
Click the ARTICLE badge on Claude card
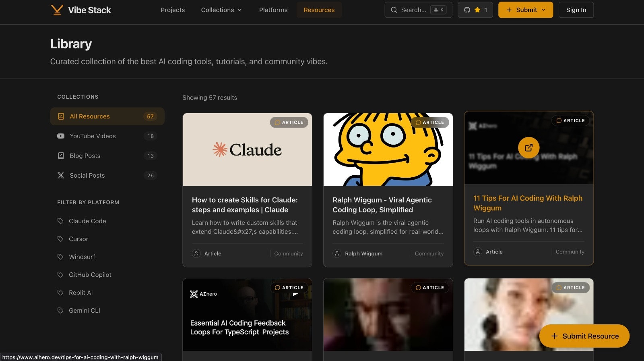(x=289, y=122)
